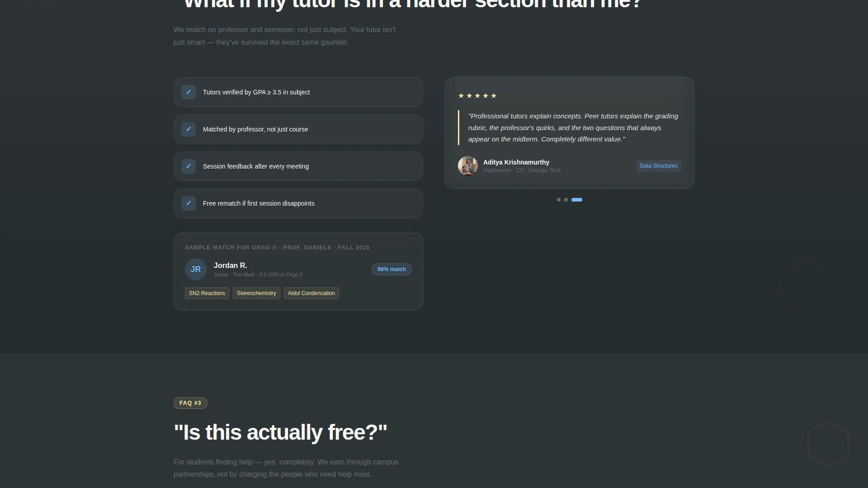Click the five-star rating in testimonial
Image resolution: width=868 pixels, height=488 pixels.
[477, 96]
